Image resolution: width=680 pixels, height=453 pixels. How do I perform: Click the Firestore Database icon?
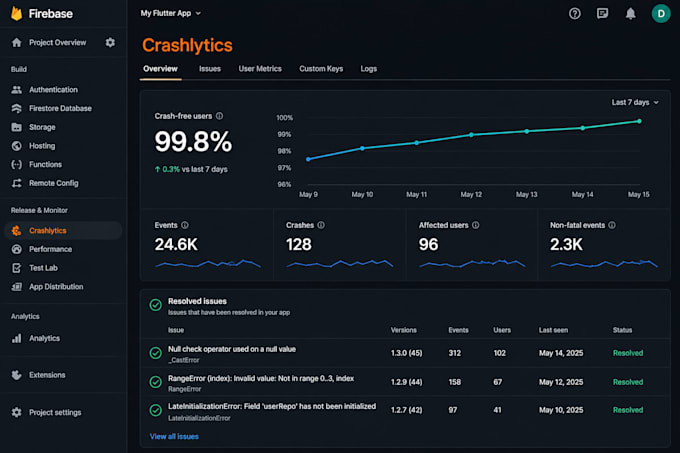16,108
